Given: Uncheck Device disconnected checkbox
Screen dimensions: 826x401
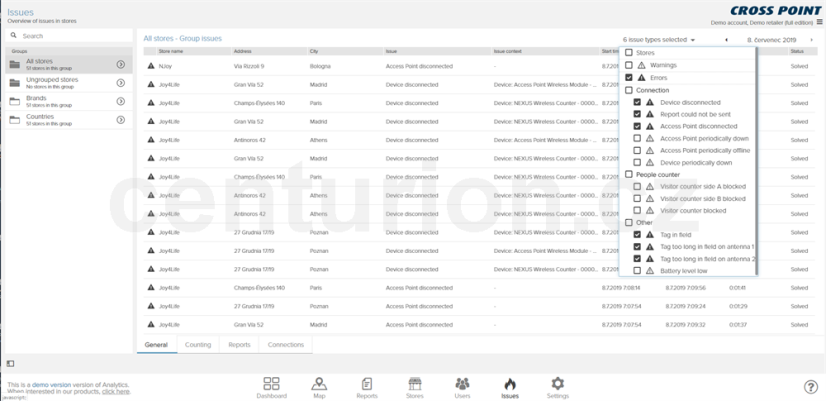Looking at the screenshot, I should click(637, 102).
